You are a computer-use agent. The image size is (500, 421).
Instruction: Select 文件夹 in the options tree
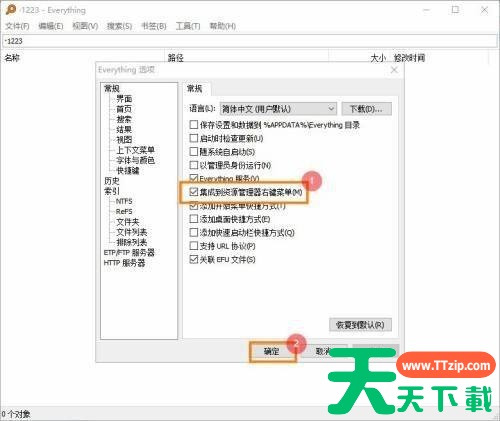(128, 222)
